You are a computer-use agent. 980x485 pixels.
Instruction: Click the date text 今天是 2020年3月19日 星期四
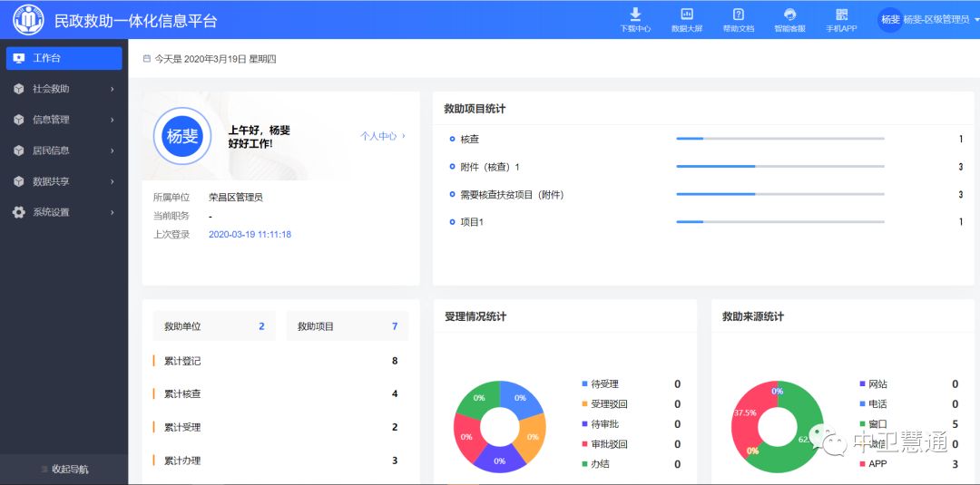tap(216, 59)
